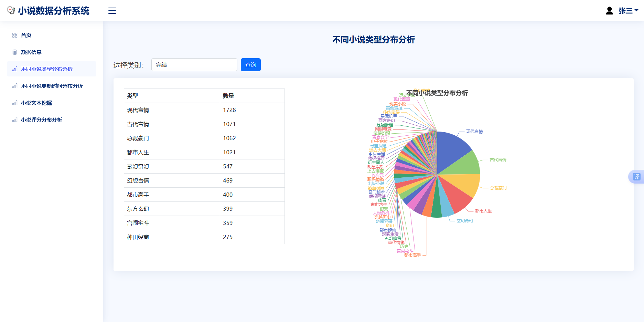Click the 1728 value cell
Screen dimensions: 644x322
[252, 110]
